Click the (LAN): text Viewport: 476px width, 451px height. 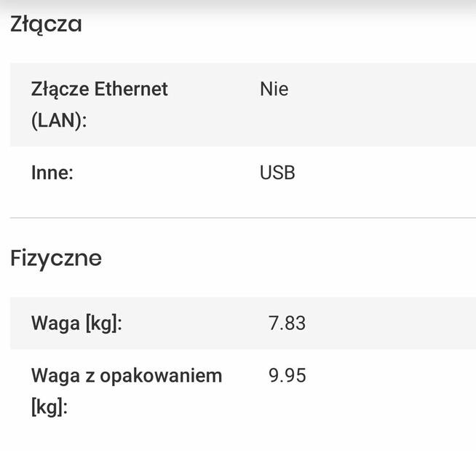click(59, 119)
